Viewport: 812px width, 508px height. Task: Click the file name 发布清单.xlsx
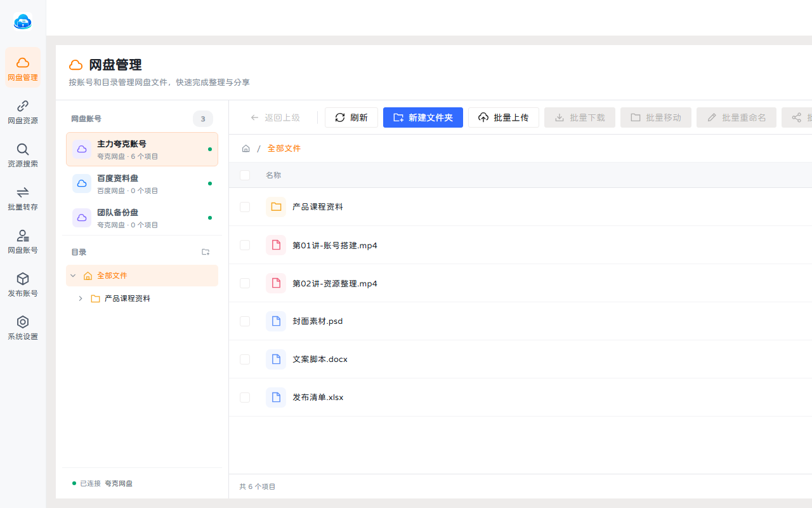point(318,398)
